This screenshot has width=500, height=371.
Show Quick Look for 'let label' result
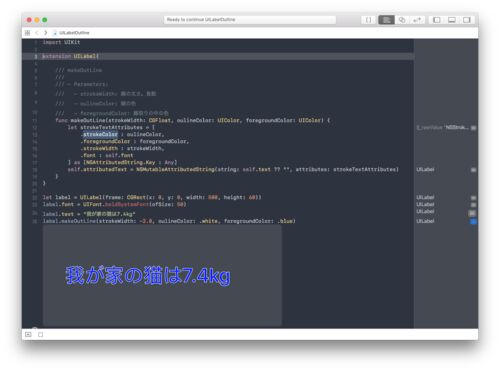point(473,198)
